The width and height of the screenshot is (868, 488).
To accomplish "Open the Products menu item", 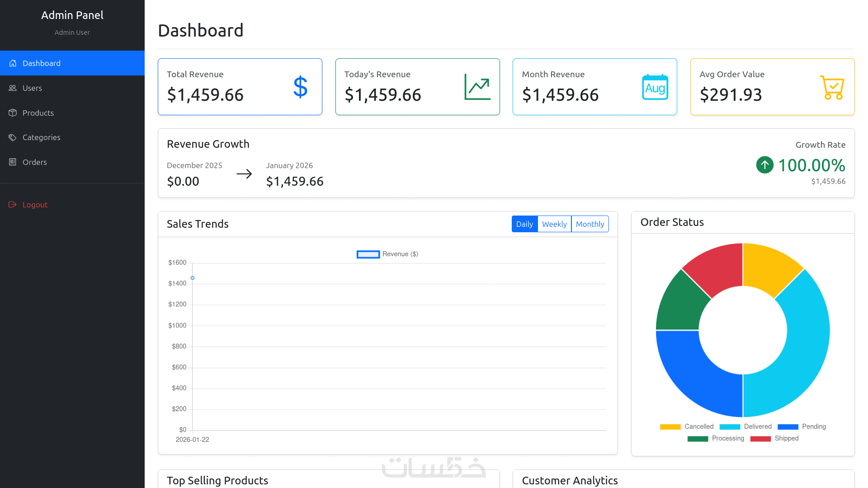I will pos(38,113).
